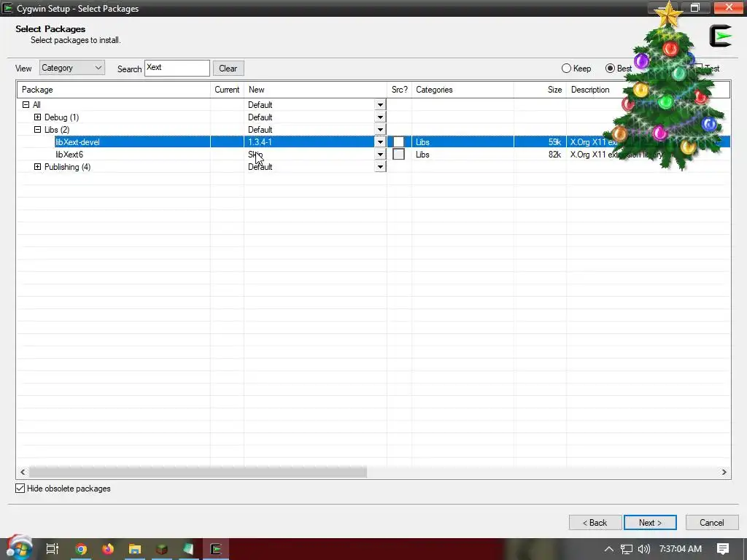Open version dropdown for libXext6
747x560 pixels.
(x=380, y=155)
